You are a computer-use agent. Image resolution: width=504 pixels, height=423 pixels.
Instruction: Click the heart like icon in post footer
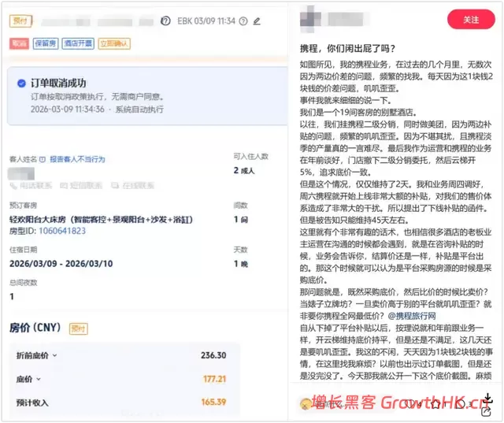coord(409,404)
